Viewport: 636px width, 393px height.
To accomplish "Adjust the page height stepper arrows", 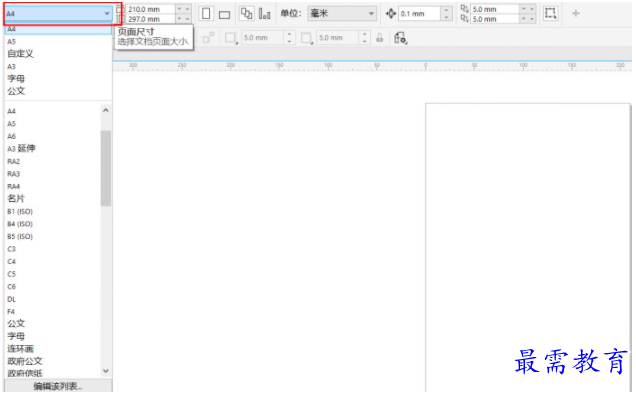I will click(x=183, y=19).
